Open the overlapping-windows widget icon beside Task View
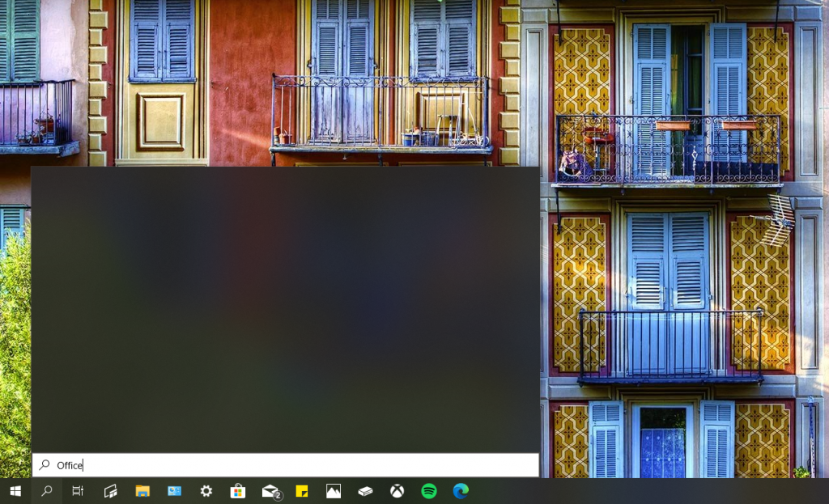Image resolution: width=829 pixels, height=504 pixels. [x=110, y=491]
